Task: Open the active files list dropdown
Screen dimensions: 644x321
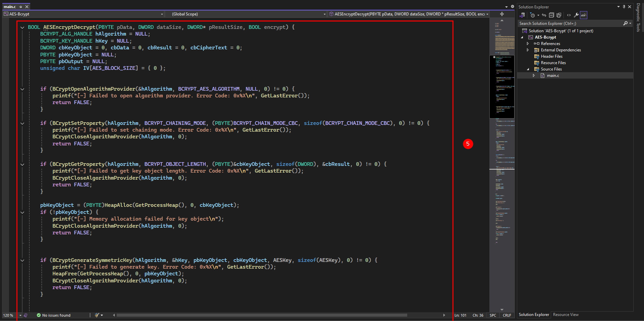Action: coord(506,7)
